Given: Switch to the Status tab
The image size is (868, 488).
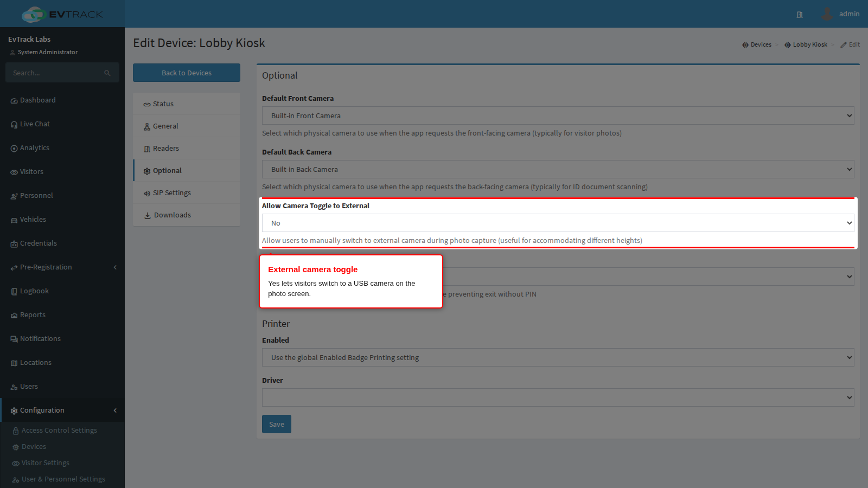Looking at the screenshot, I should [x=187, y=104].
